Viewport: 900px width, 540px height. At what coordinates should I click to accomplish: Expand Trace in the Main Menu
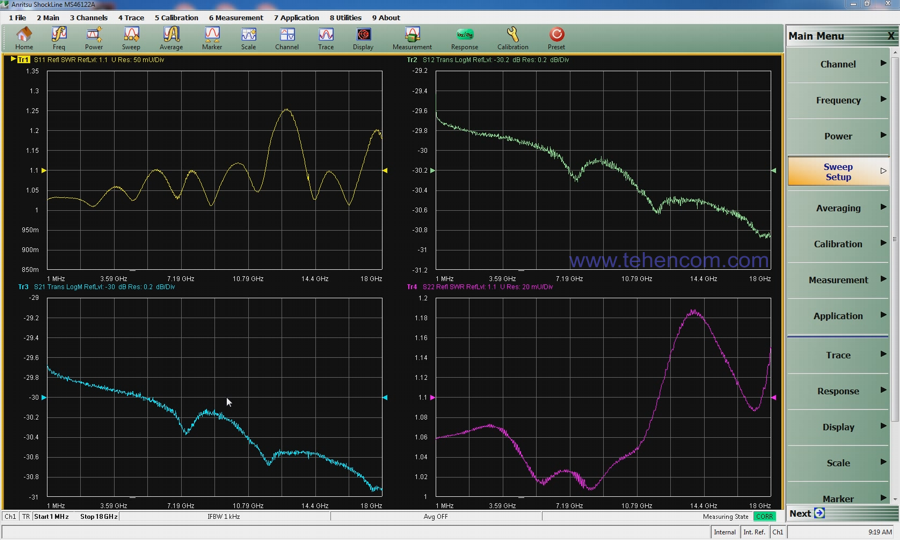pos(838,355)
